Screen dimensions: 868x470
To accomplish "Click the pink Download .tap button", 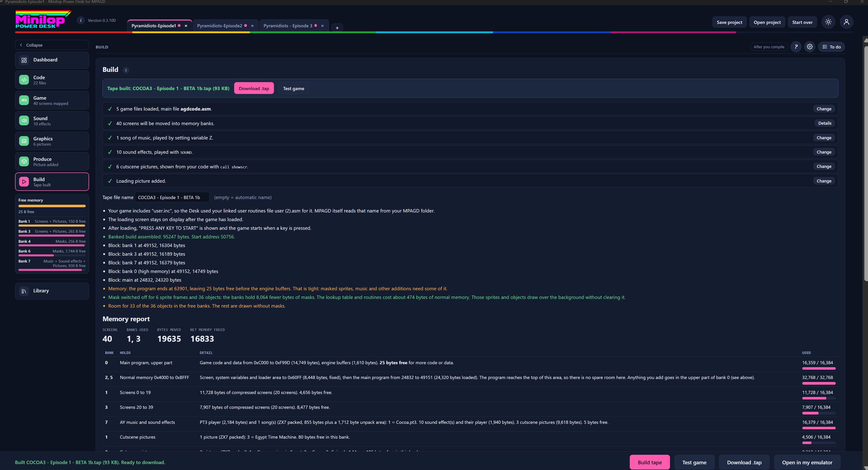I will point(254,88).
